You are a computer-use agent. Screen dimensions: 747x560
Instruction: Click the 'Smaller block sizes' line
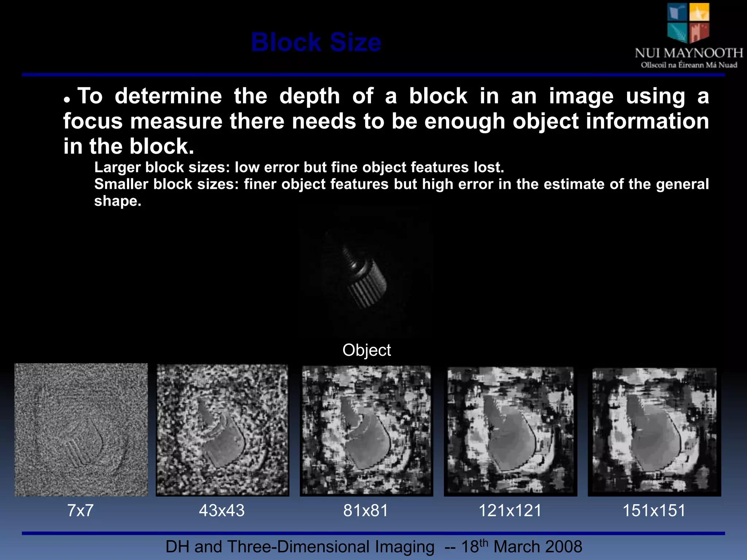[401, 192]
